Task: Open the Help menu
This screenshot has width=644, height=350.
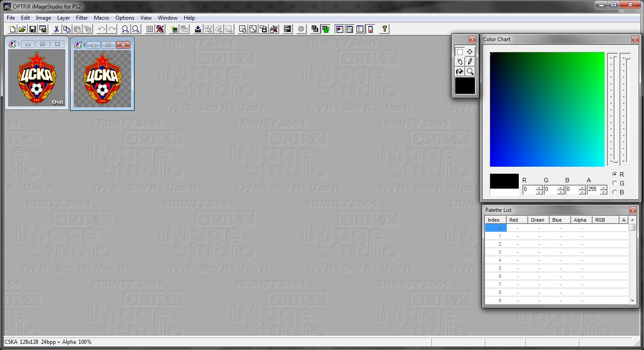Action: point(189,18)
